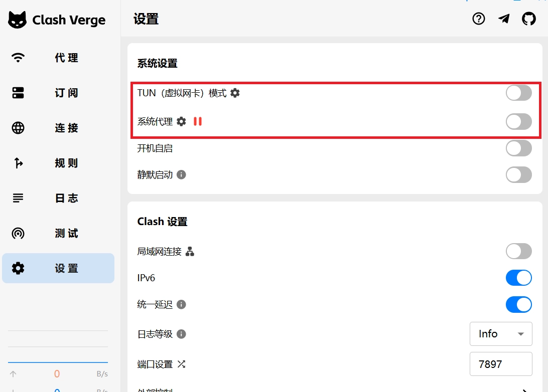Click the radar icon next to 测试
This screenshot has width=548, height=392.
click(x=18, y=233)
